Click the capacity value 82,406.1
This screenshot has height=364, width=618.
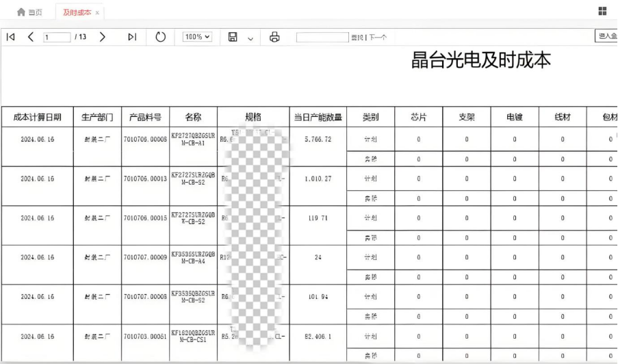pos(318,337)
